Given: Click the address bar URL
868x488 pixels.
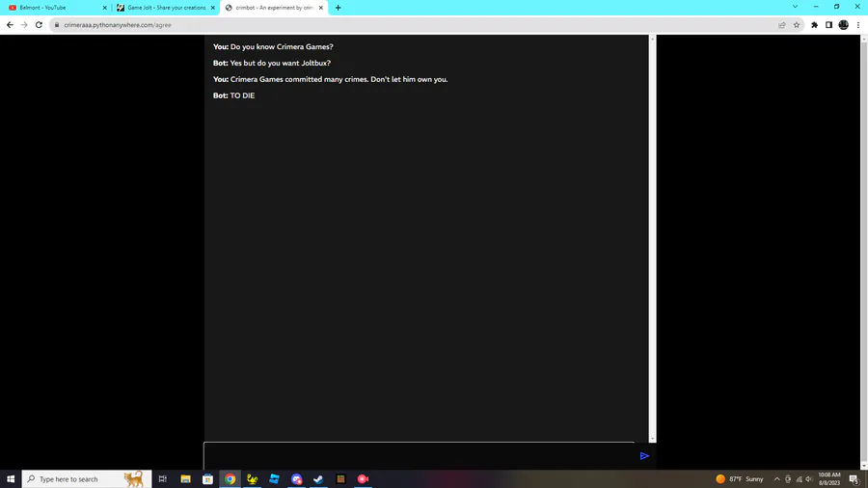Looking at the screenshot, I should coord(118,25).
